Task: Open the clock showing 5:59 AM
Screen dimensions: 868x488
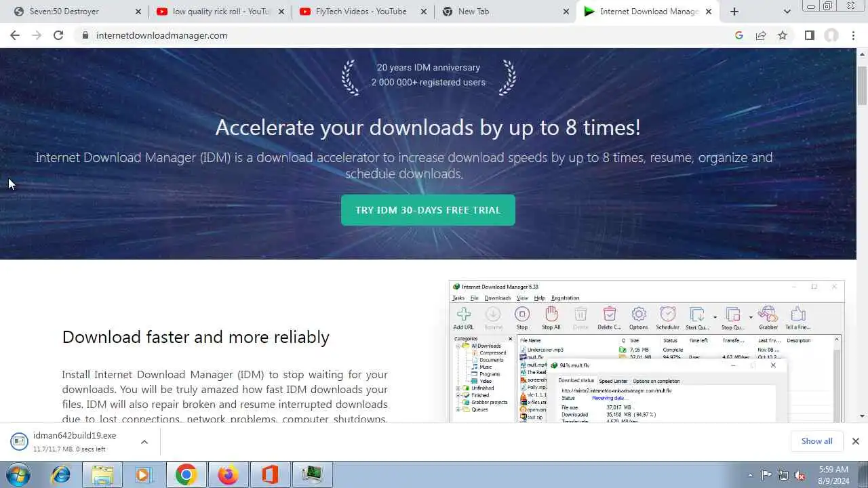Action: (833, 474)
